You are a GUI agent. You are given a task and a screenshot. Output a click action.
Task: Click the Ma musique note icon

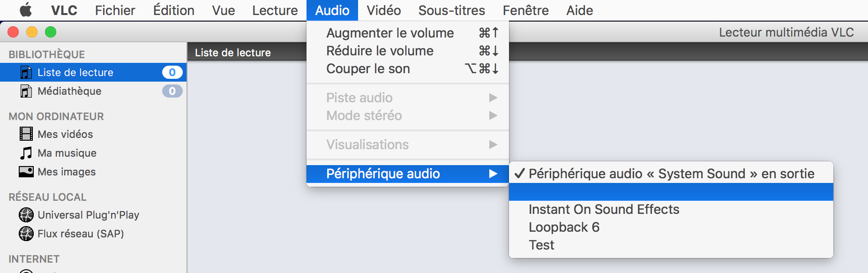pos(26,153)
